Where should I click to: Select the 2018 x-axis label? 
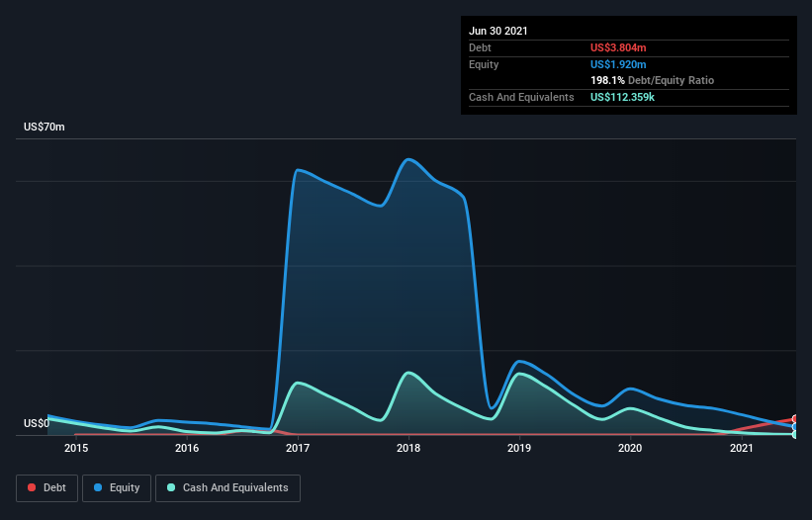coord(408,448)
